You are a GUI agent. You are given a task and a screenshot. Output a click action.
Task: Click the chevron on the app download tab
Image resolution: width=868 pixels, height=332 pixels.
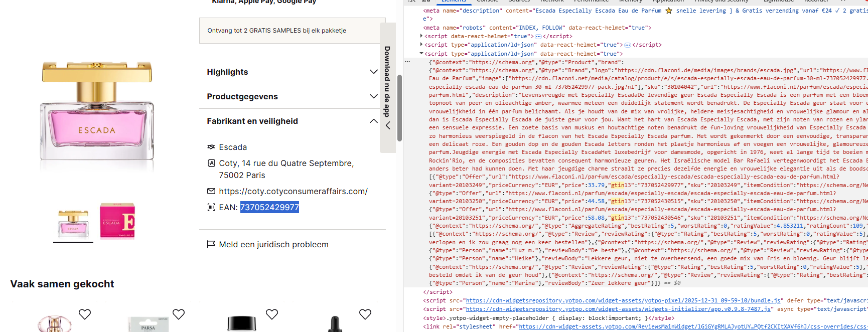tap(387, 126)
